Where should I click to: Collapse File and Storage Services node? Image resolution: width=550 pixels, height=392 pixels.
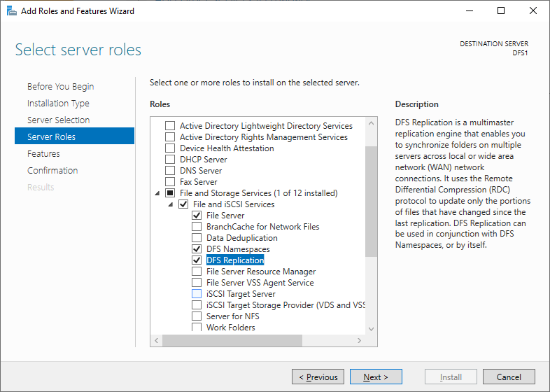pos(157,193)
